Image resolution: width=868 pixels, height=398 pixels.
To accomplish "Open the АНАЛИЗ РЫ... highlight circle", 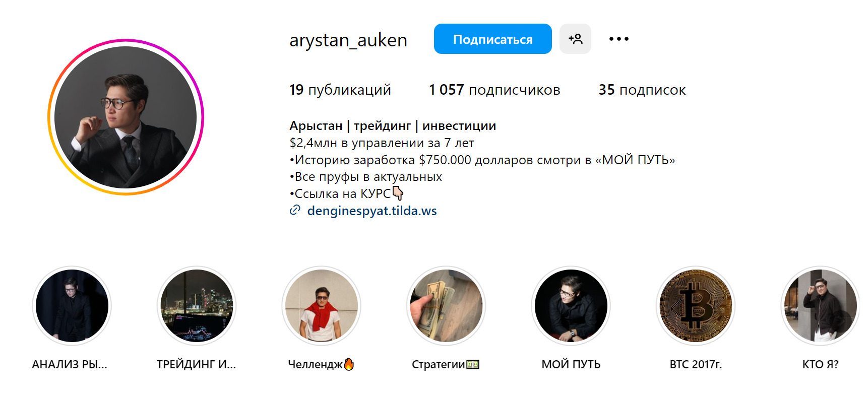I will (72, 306).
